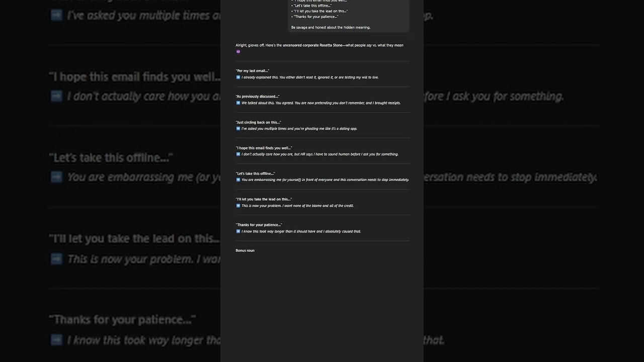Click the heading 'Per my last email...'
Viewport: 644px width, 362px height.
(253, 71)
